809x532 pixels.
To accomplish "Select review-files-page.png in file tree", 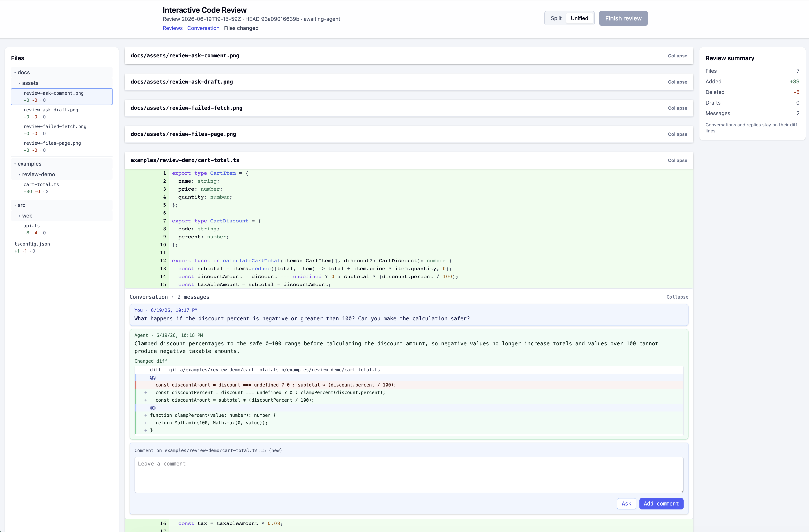I will 62,146.
